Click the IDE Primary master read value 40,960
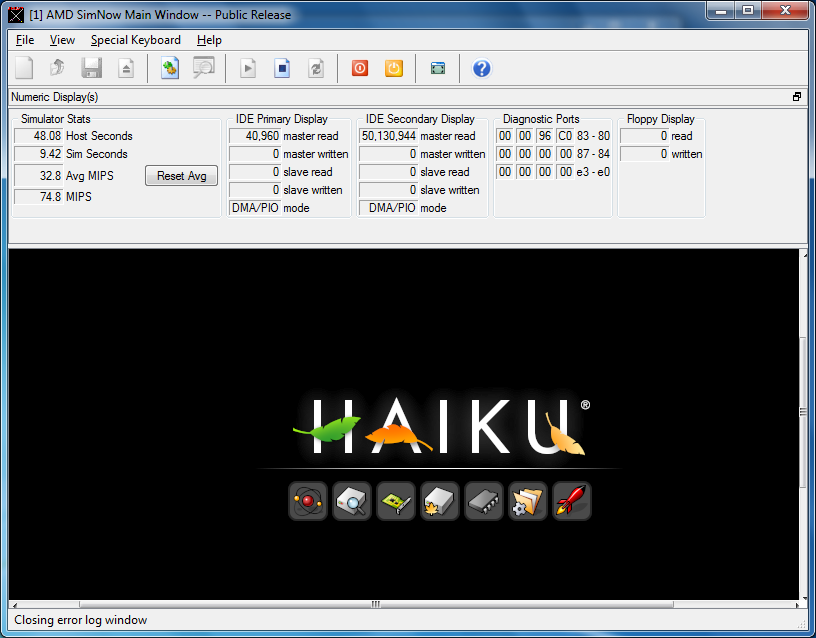 point(255,136)
